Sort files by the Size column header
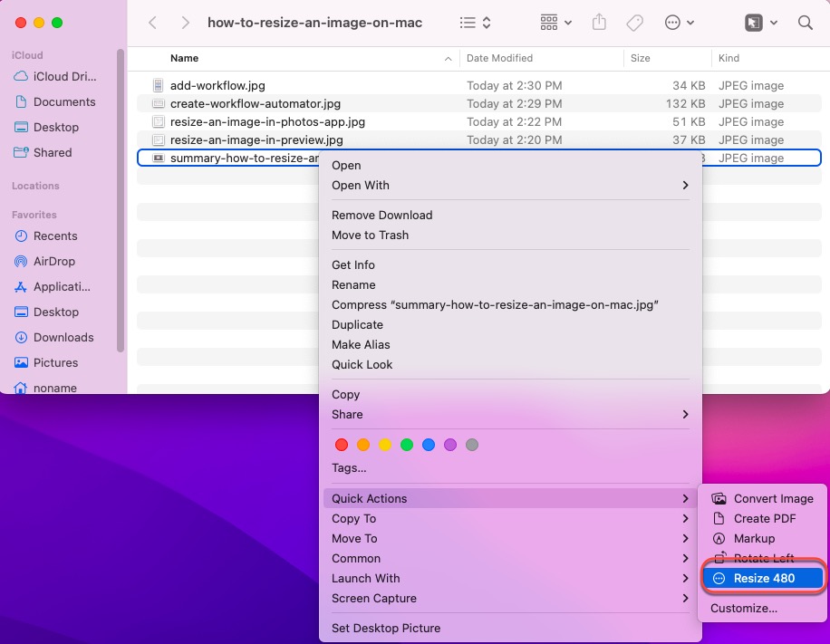The image size is (830, 644). click(641, 58)
